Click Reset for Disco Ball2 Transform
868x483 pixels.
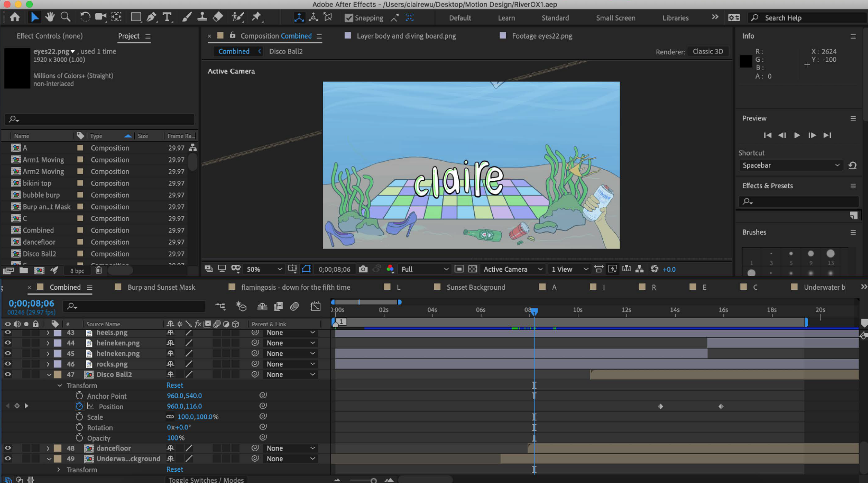click(174, 385)
